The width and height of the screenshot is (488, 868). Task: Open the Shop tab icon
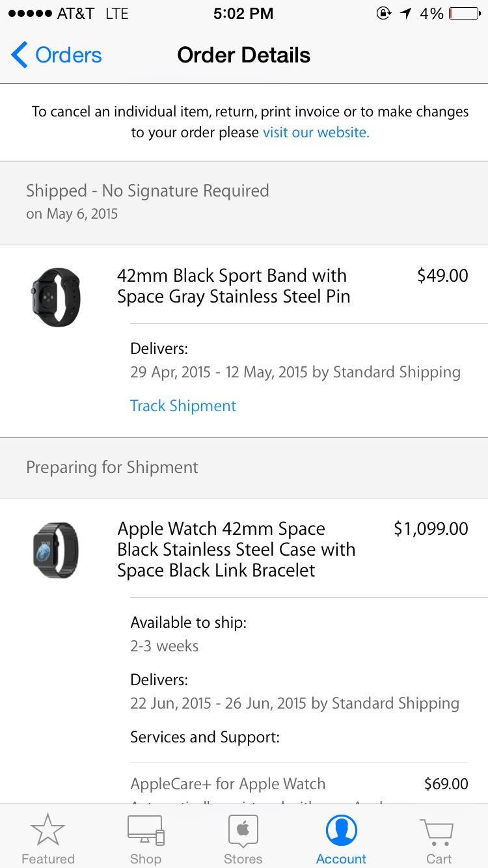tap(146, 831)
